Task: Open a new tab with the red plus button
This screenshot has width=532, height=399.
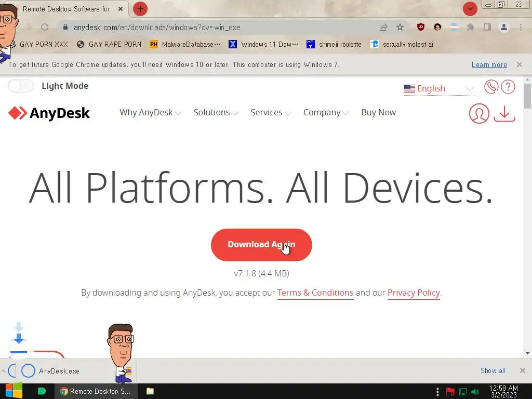Action: coord(140,9)
